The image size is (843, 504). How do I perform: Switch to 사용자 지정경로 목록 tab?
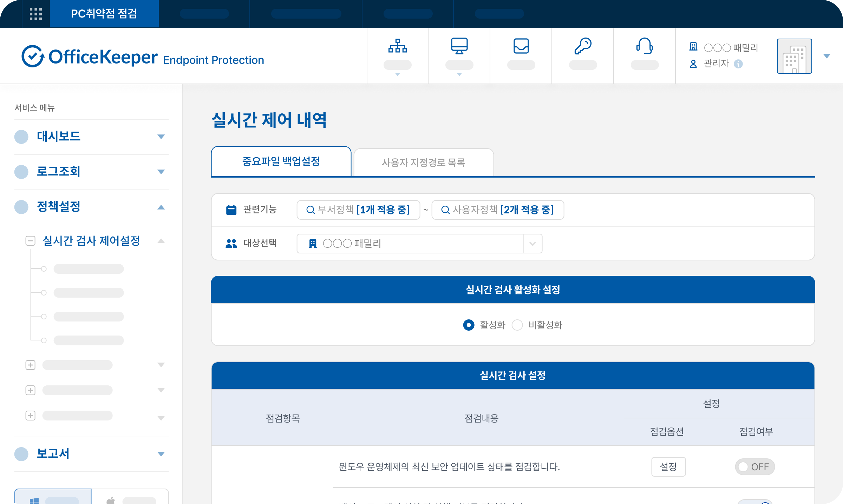(424, 163)
